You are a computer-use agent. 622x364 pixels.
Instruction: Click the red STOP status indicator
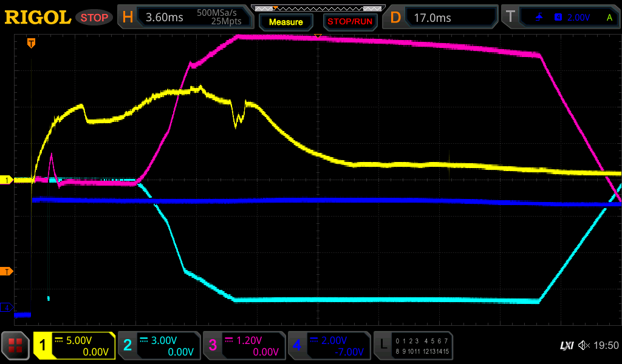point(94,18)
